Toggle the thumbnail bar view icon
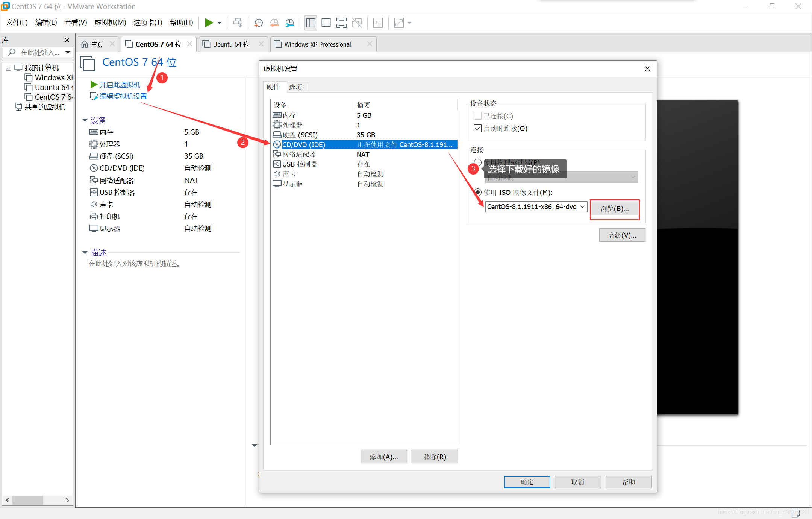This screenshot has height=519, width=812. click(326, 23)
